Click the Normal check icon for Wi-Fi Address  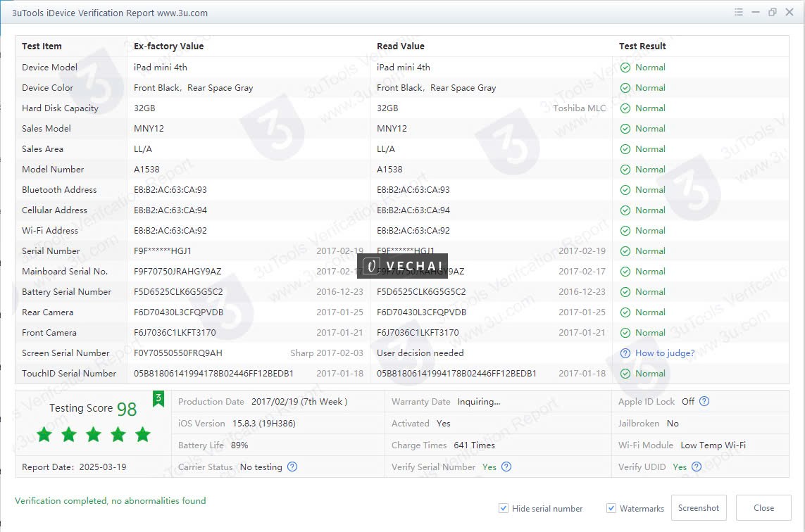point(624,230)
